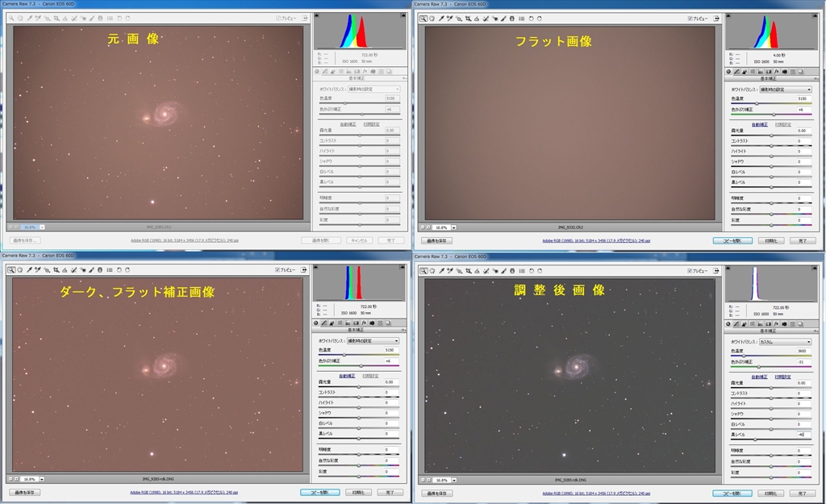
Task: Choose White Balance eyedropper in ダーク、フラット補正画像 window
Action: pos(30,270)
